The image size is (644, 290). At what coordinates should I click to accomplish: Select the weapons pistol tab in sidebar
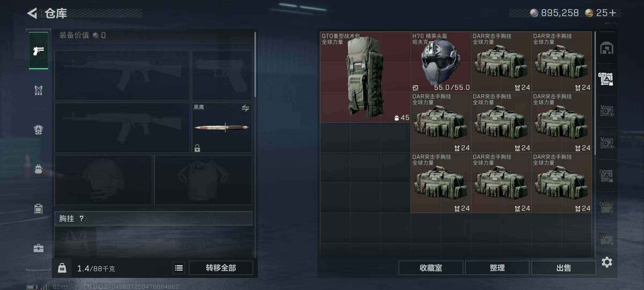pyautogui.click(x=38, y=50)
